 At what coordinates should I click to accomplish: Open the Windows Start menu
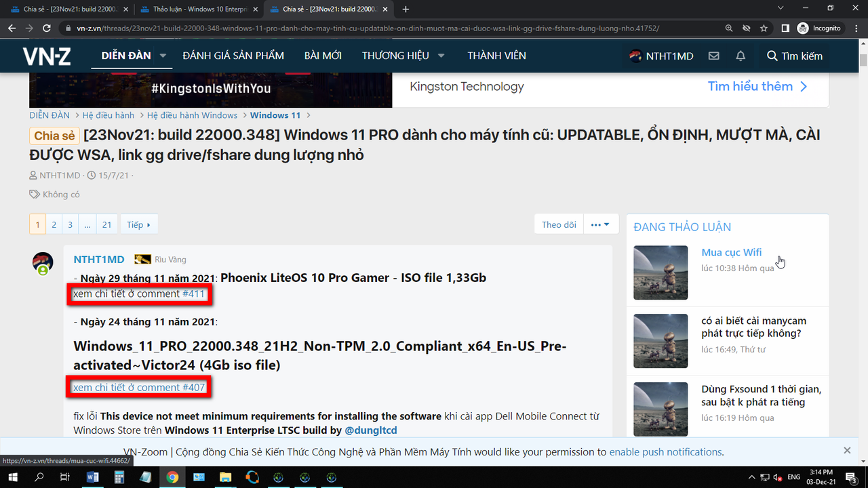[12, 478]
